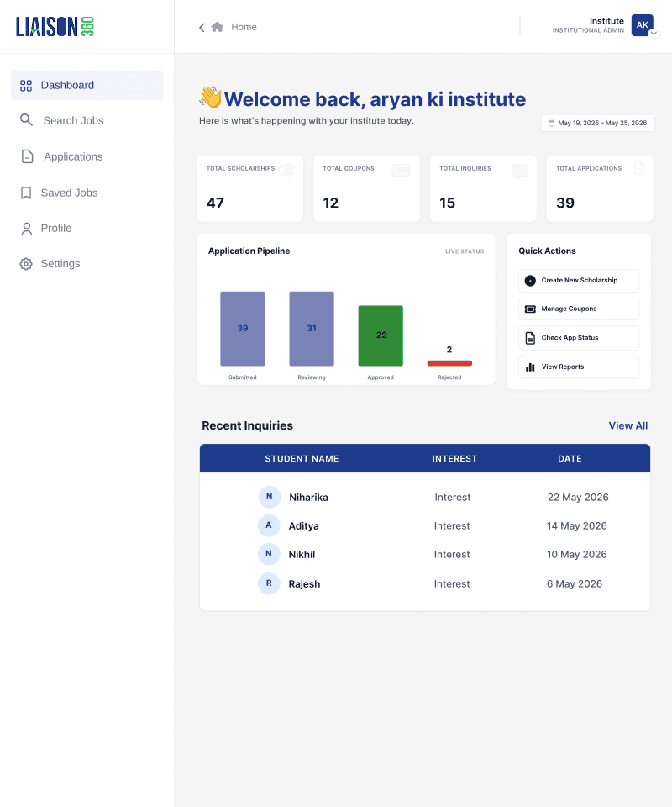The image size is (672, 807).
Task: Click the Submitted bar showing 39
Action: 243,329
